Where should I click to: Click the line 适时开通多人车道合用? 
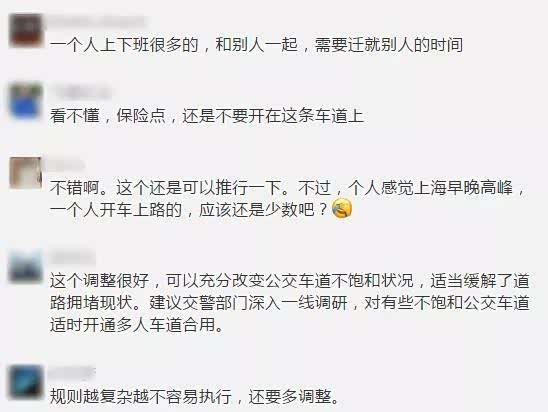coord(136,325)
